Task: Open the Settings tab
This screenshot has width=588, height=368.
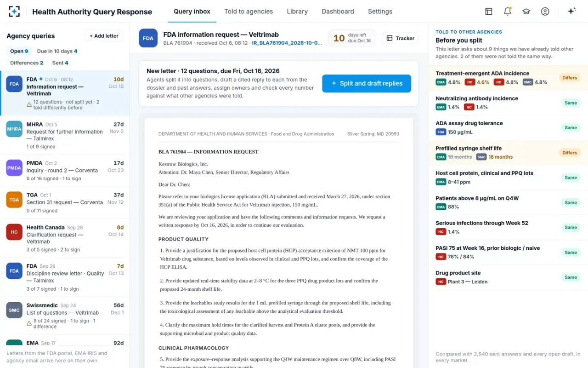Action: [x=380, y=11]
